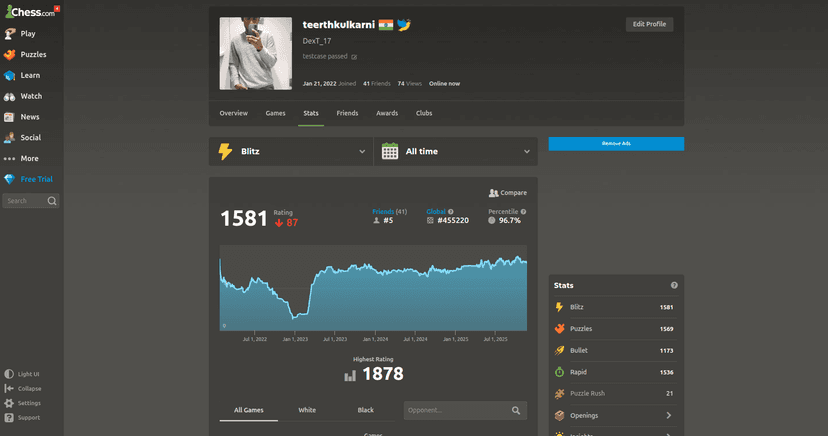Click the Opponent search input field

(x=456, y=410)
